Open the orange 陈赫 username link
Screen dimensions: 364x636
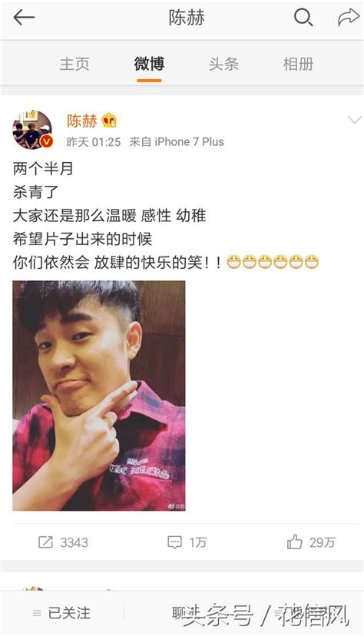pos(82,121)
